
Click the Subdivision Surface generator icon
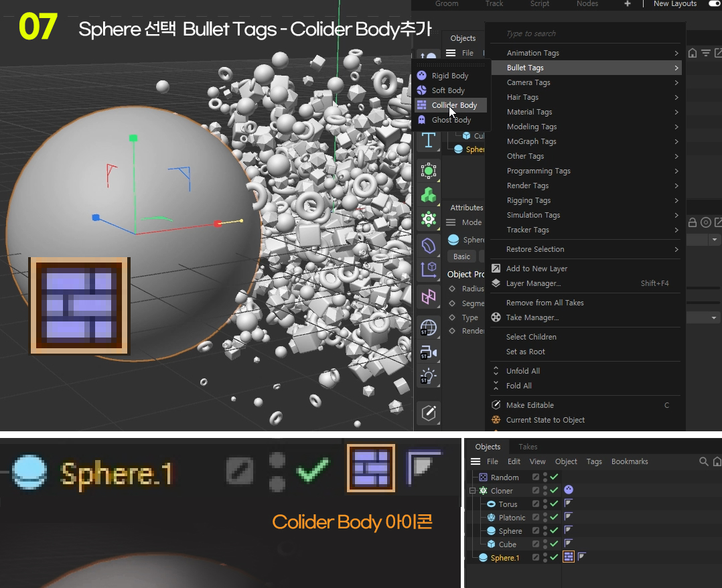click(x=428, y=171)
